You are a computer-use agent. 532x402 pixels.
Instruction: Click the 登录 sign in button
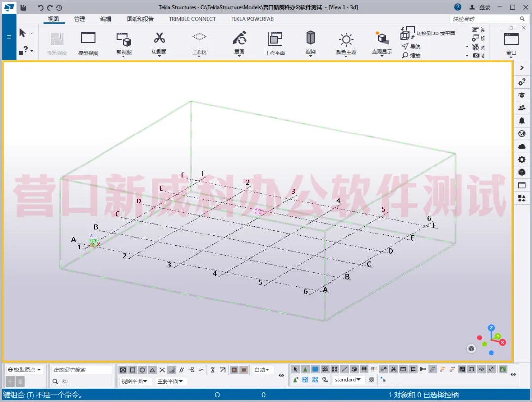480,7
